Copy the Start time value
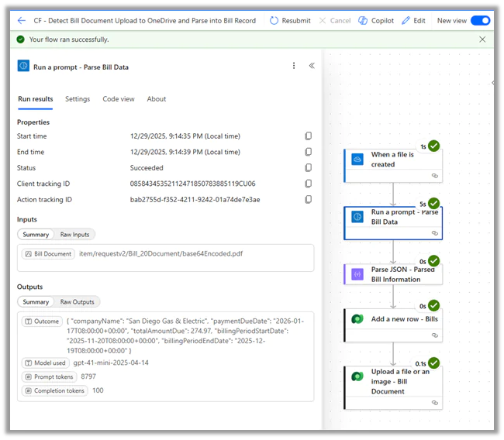The width and height of the screenshot is (504, 440). (x=309, y=136)
